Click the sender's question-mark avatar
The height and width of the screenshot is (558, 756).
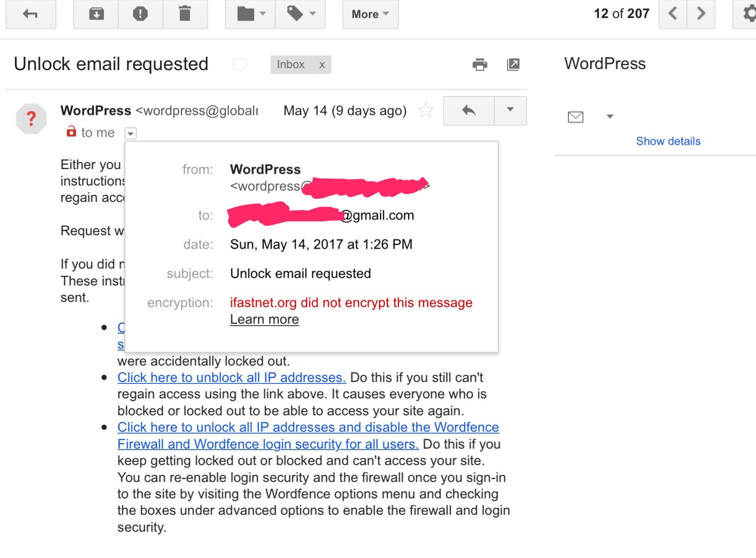click(31, 118)
